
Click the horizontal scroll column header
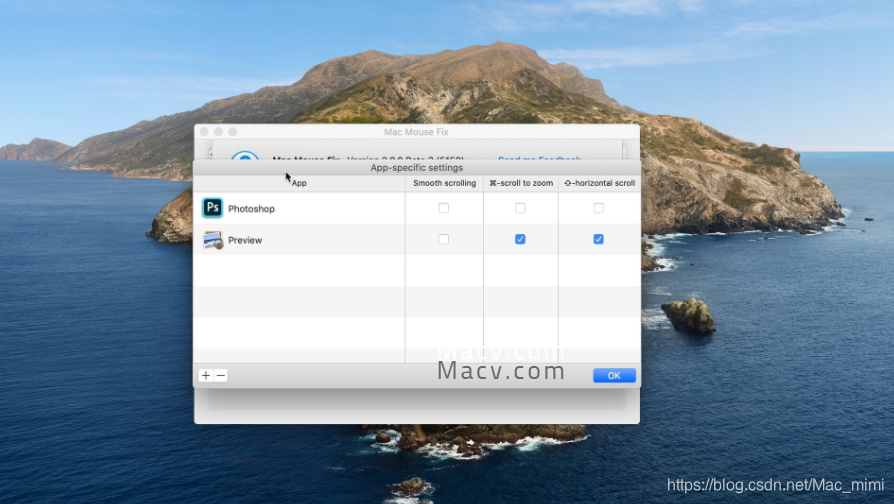(x=599, y=183)
